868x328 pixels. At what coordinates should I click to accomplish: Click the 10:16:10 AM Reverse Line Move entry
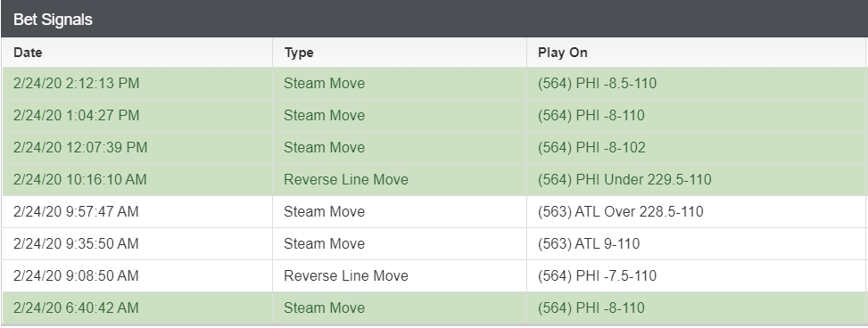tap(346, 180)
